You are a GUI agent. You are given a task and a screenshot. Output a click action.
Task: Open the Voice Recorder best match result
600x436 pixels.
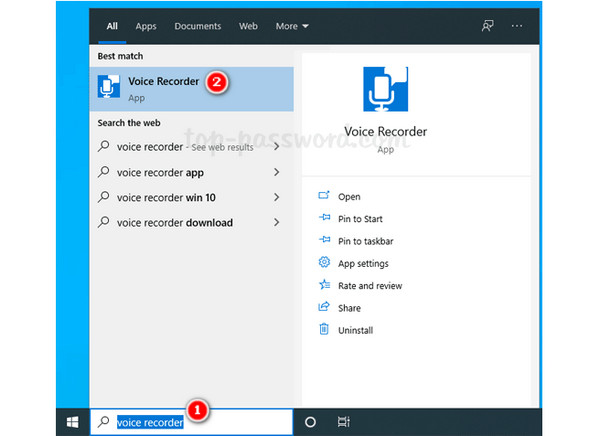coord(192,89)
